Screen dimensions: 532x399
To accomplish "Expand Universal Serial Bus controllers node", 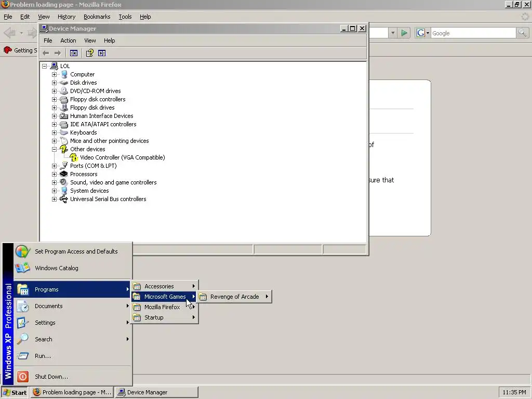I will click(54, 199).
